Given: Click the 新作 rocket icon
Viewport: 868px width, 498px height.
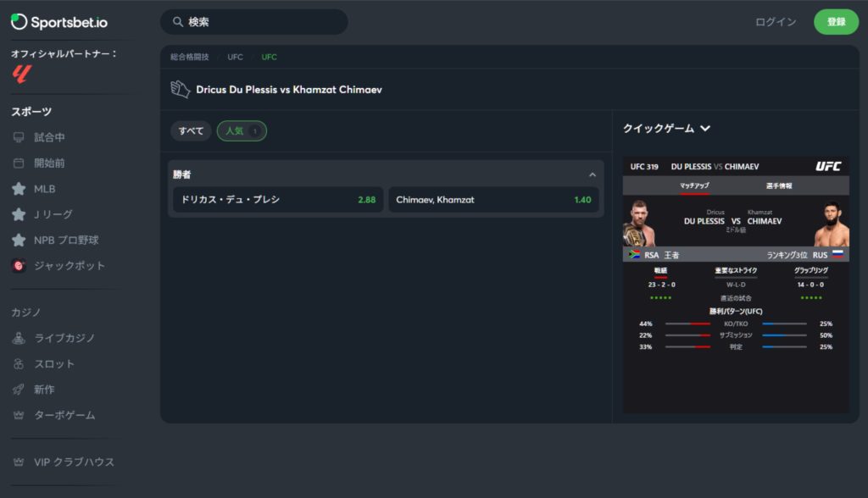Looking at the screenshot, I should click(19, 390).
